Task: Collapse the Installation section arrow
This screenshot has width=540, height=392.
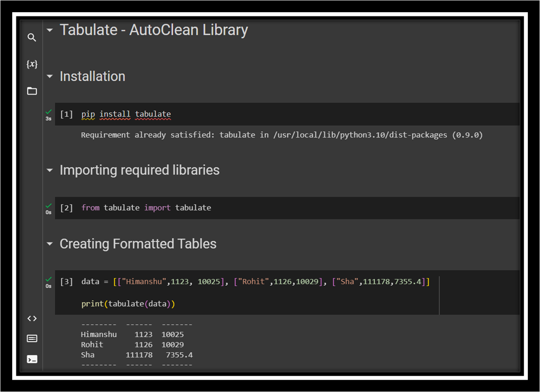Action: (x=50, y=76)
